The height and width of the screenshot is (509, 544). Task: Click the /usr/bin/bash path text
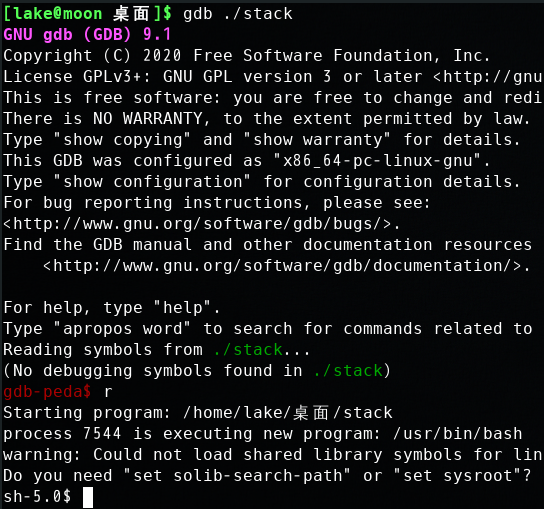pos(458,434)
